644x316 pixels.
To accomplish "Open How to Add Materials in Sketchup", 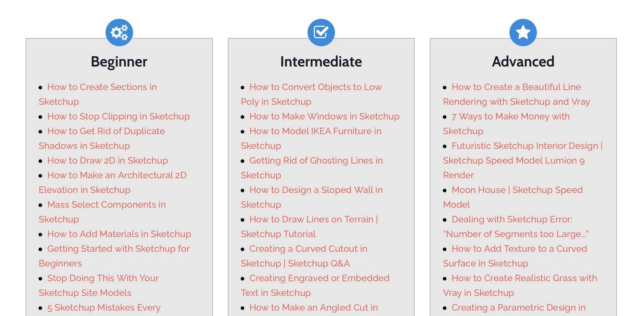I will 119,234.
